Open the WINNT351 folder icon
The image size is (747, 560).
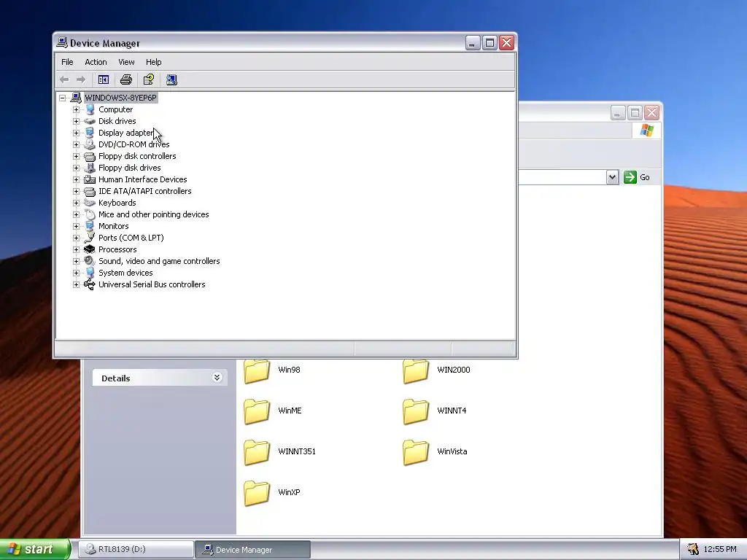pos(257,452)
